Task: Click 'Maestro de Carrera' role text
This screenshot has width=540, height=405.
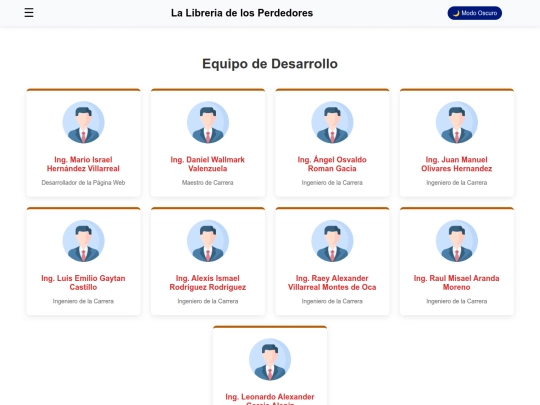Action: 208,183
